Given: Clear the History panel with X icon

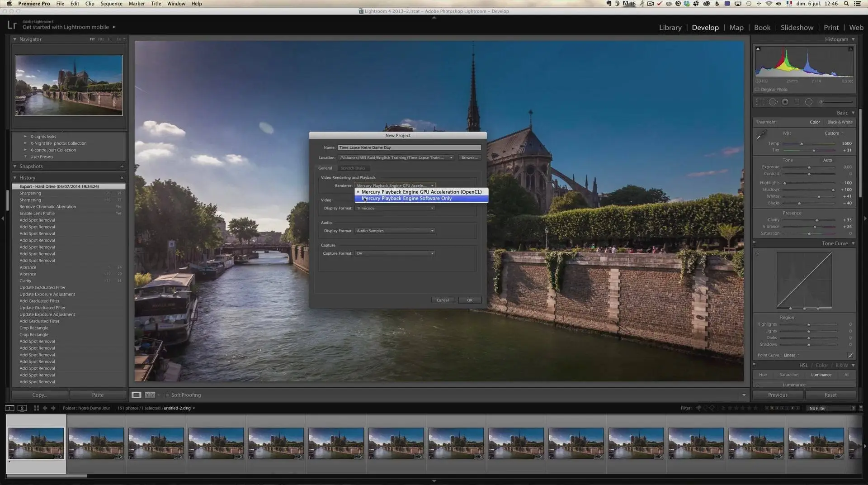Looking at the screenshot, I should pos(122,178).
